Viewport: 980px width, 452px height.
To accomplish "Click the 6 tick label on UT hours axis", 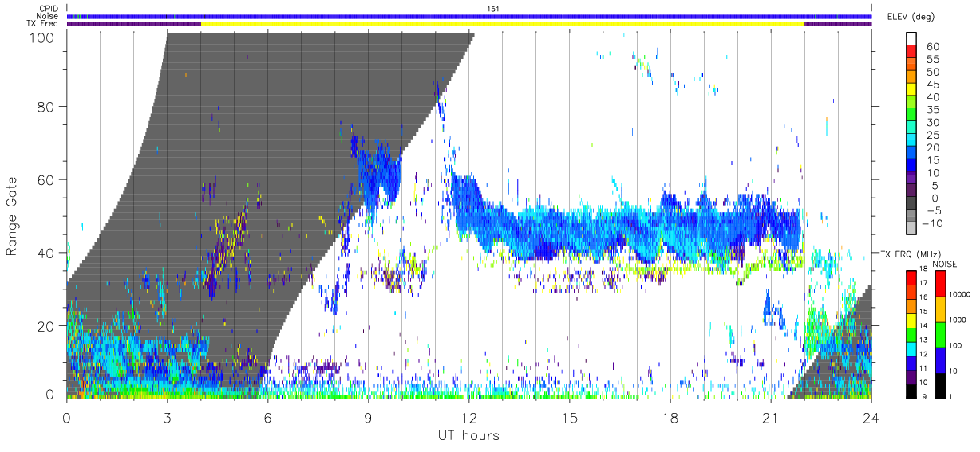I will [268, 417].
